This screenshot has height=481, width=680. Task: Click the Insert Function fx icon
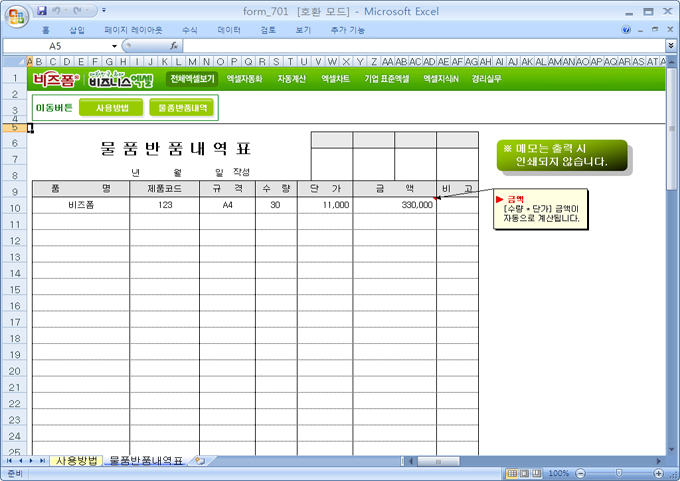coord(174,46)
